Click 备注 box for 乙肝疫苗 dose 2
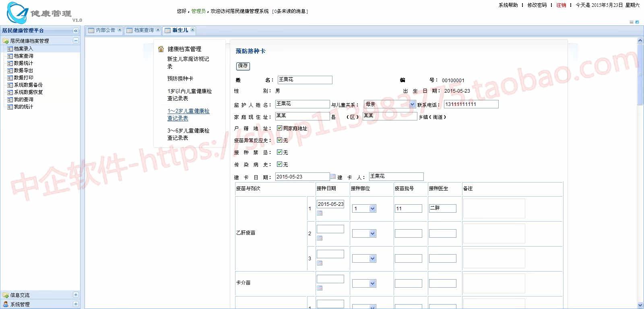 pyautogui.click(x=494, y=233)
